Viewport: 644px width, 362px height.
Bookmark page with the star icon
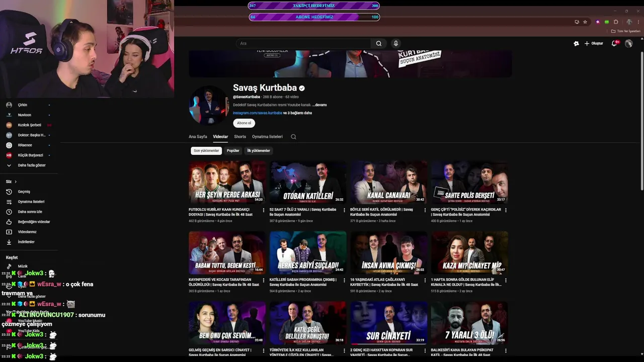(585, 22)
